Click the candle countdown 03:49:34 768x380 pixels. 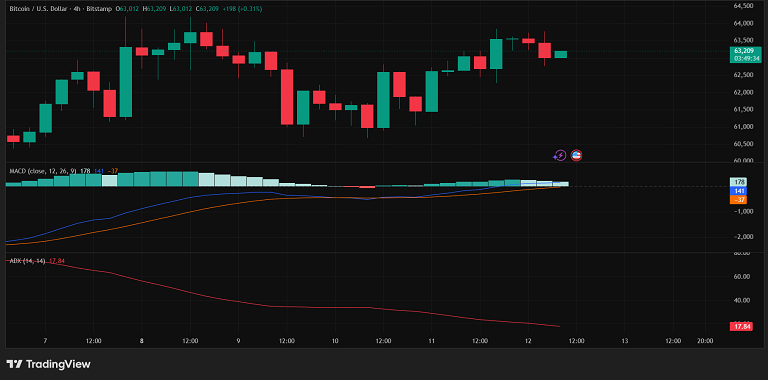click(x=747, y=58)
